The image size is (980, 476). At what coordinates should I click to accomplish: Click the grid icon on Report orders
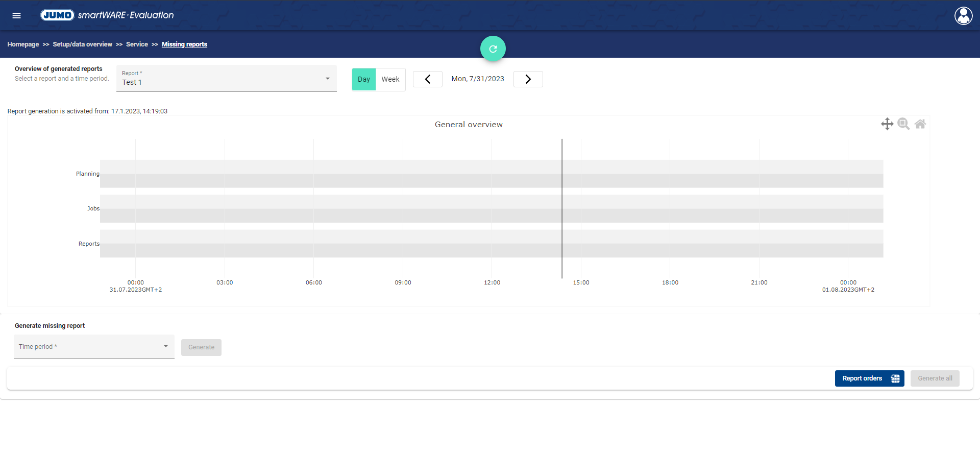click(895, 378)
